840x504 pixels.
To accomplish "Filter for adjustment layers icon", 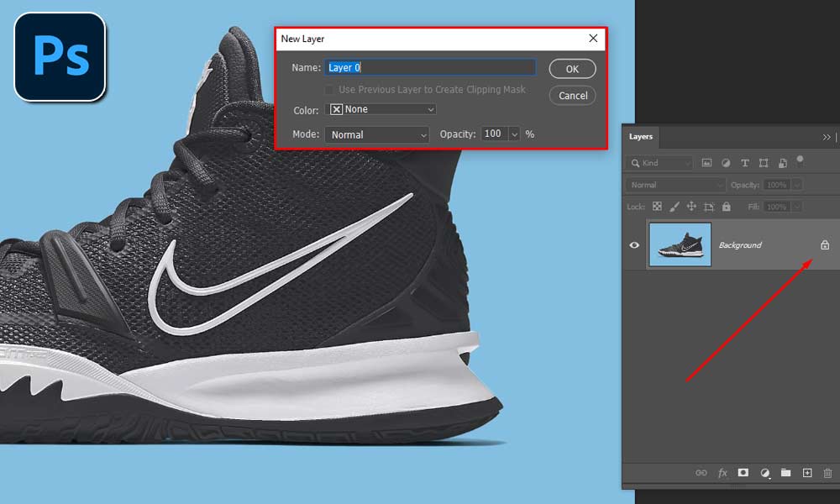I will point(726,163).
